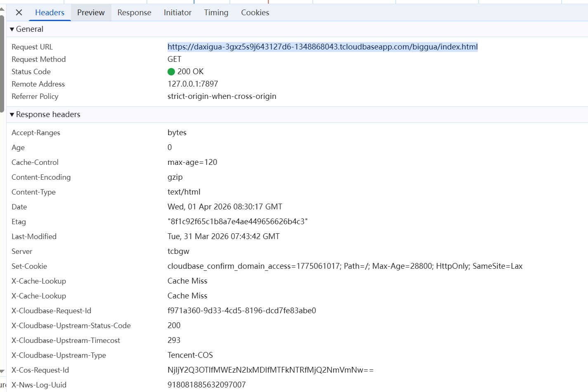Viewport: 588px width, 392px height.
Task: Select the X-Cos-Request-Id header value
Action: click(x=270, y=370)
